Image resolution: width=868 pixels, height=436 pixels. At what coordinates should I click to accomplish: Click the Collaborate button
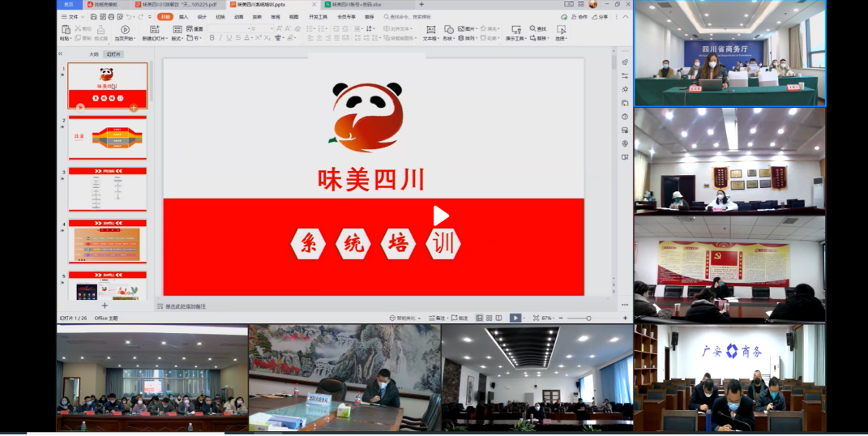click(x=578, y=17)
